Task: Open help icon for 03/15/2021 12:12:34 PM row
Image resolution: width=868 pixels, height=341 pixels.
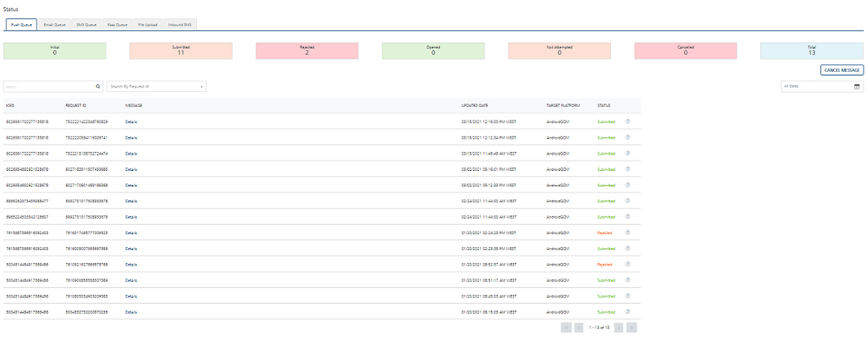Action: (x=628, y=137)
